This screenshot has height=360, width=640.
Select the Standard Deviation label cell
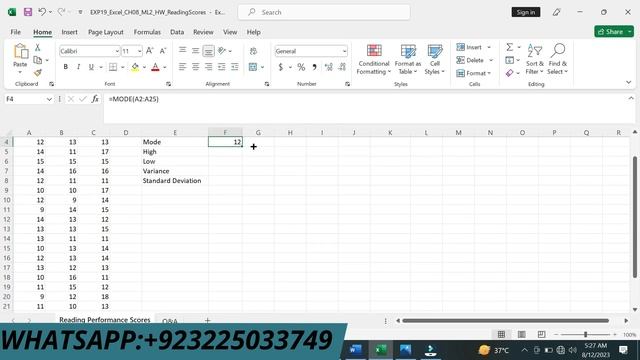tap(175, 180)
